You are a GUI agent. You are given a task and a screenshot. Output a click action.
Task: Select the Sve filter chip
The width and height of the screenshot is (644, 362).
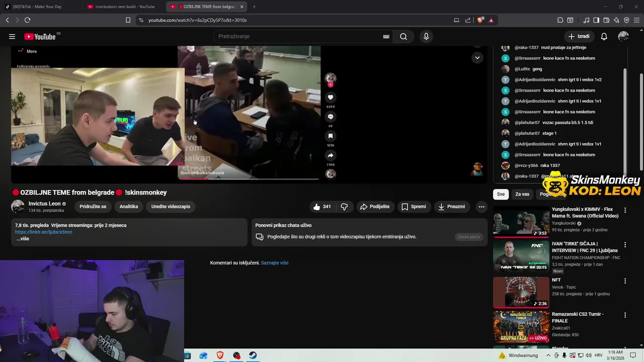pos(501,194)
